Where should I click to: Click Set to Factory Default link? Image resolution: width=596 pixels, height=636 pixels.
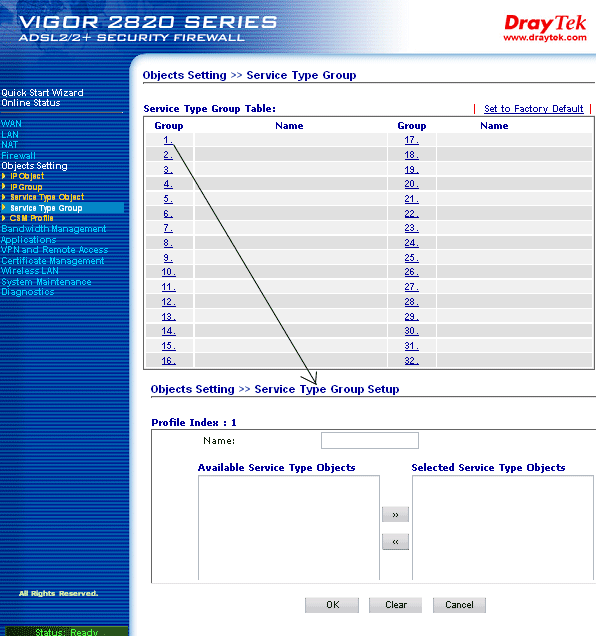534,109
